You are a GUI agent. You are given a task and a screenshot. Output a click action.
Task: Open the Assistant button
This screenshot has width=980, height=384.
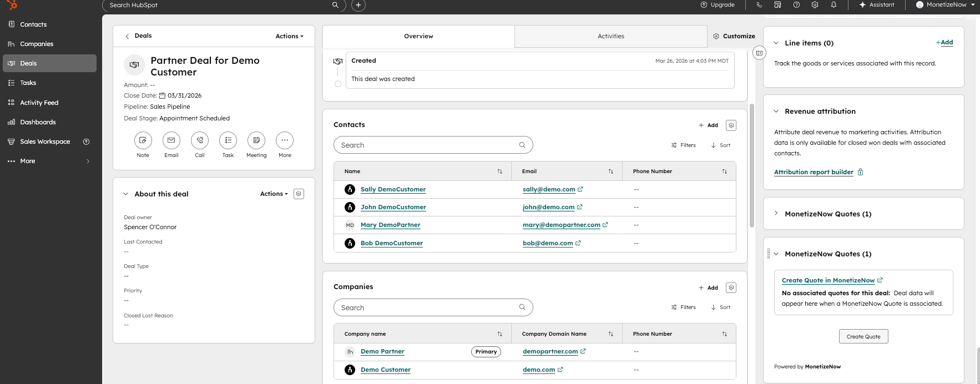[x=876, y=5]
